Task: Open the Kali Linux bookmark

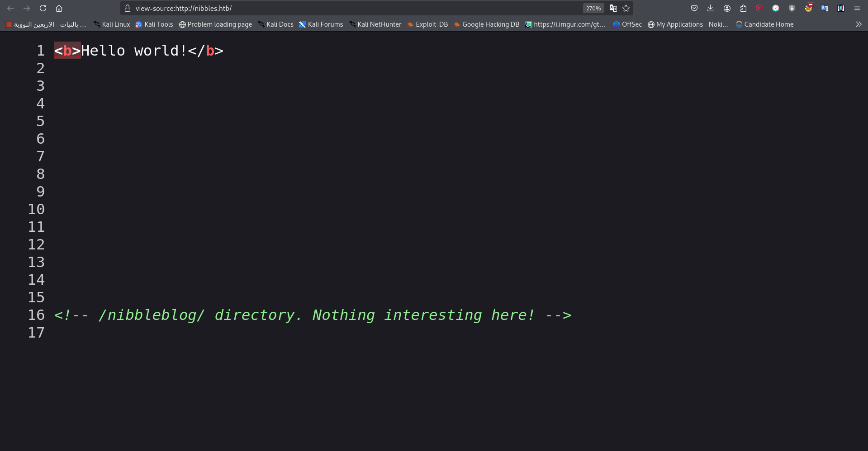Action: [112, 24]
